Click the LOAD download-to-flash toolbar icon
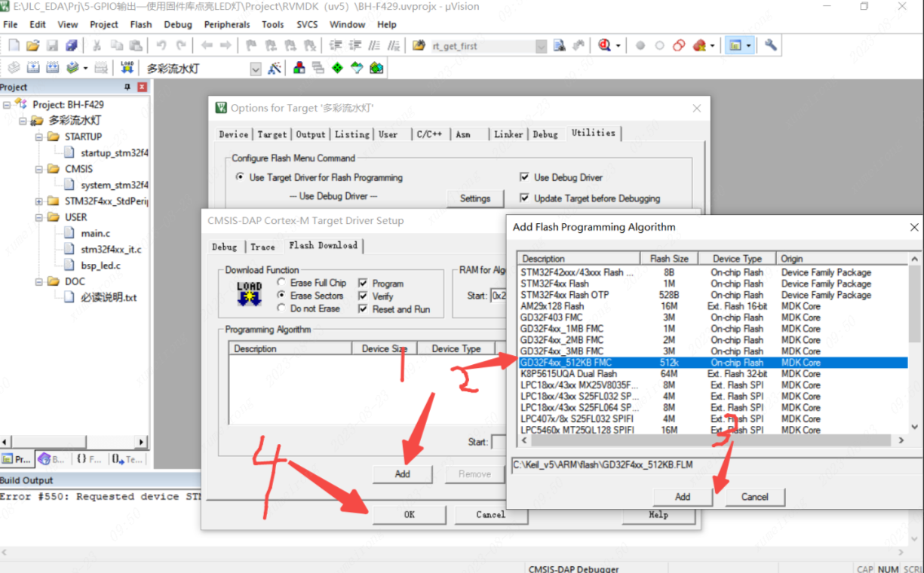 [127, 68]
